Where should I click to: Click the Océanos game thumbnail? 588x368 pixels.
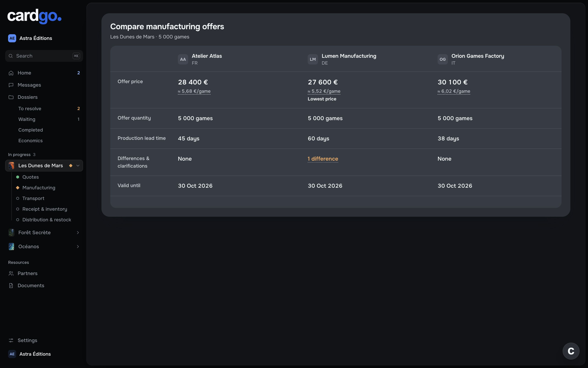(x=11, y=247)
